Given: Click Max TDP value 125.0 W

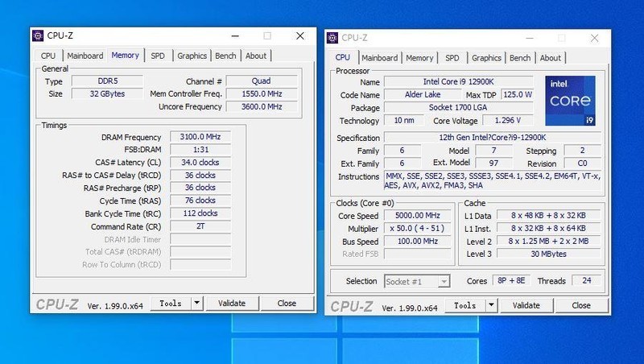Looking at the screenshot, I should pos(518,94).
